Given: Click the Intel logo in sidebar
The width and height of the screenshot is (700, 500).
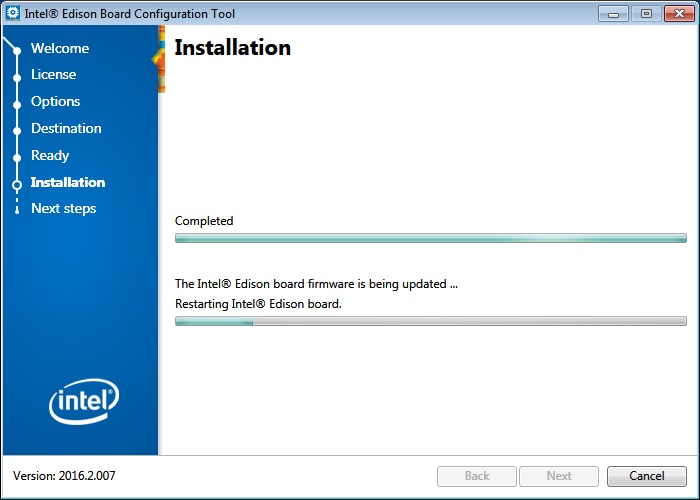Looking at the screenshot, I should tap(84, 401).
